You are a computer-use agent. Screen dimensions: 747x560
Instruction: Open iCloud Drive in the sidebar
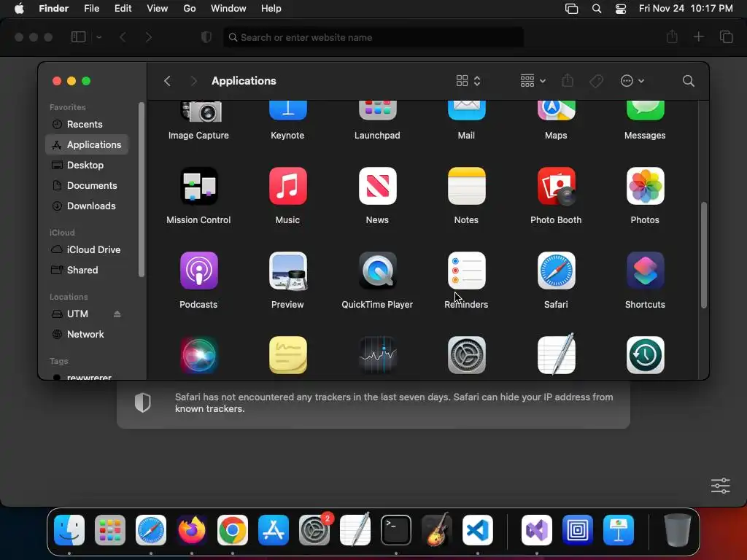click(88, 249)
